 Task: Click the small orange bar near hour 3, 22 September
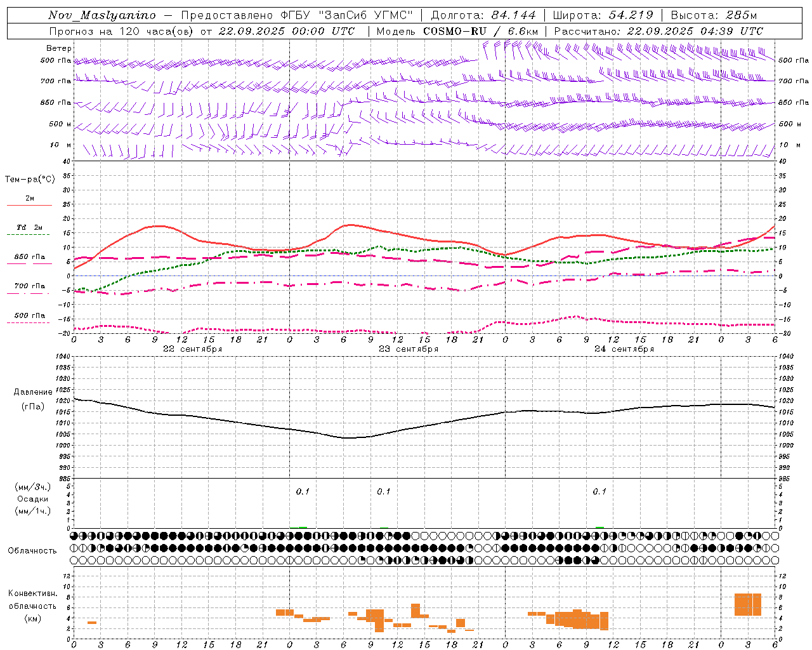click(92, 623)
